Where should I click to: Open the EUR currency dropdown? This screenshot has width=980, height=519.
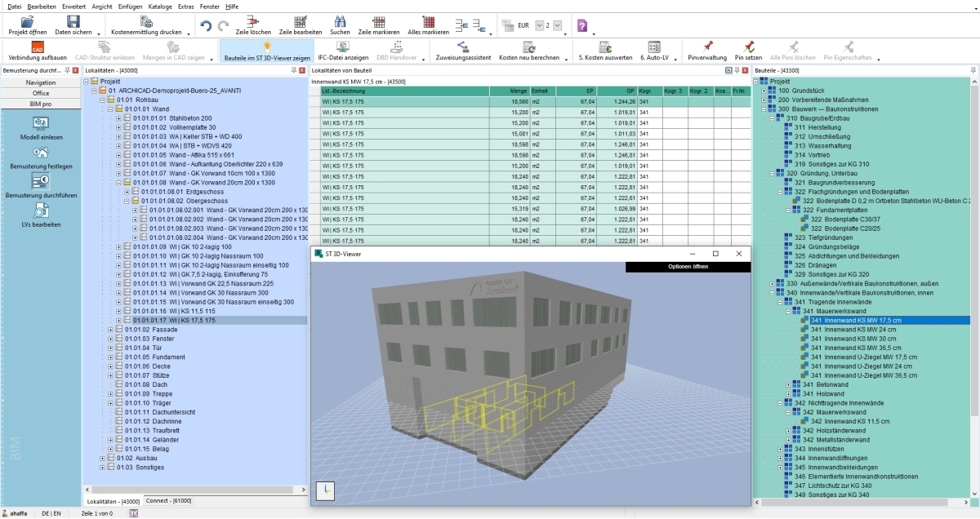[x=541, y=25]
